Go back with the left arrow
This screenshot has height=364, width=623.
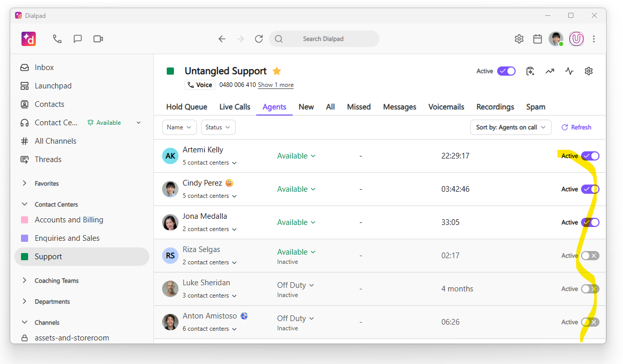(221, 39)
